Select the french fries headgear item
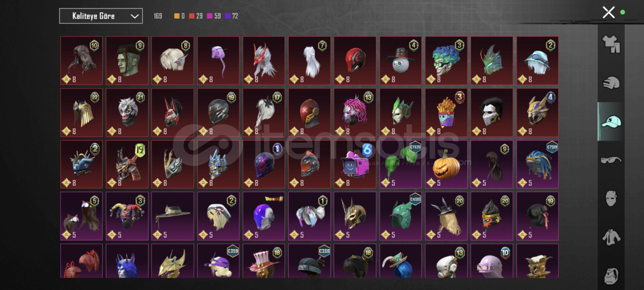The image size is (644, 290). click(446, 113)
